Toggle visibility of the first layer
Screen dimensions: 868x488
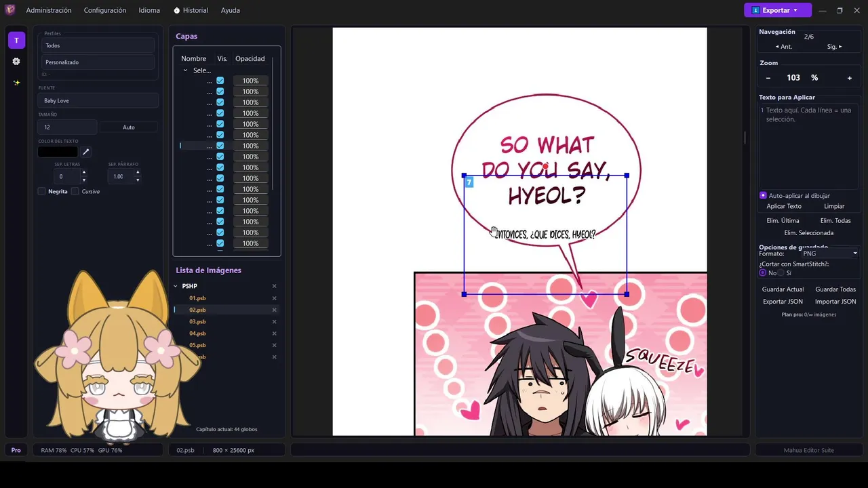pyautogui.click(x=220, y=81)
